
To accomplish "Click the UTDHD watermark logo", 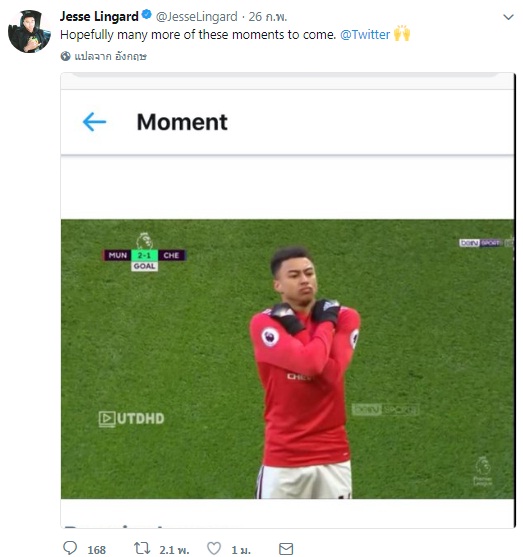I will click(x=131, y=418).
